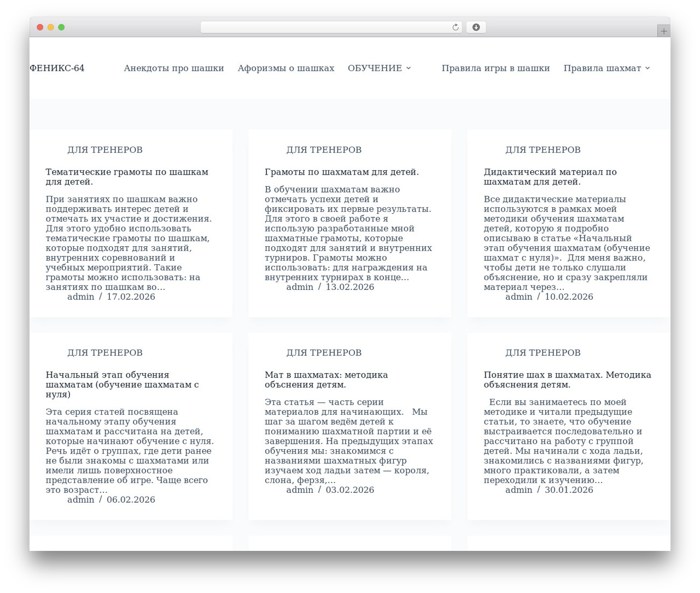Click the yellow minimize window button

pos(50,27)
